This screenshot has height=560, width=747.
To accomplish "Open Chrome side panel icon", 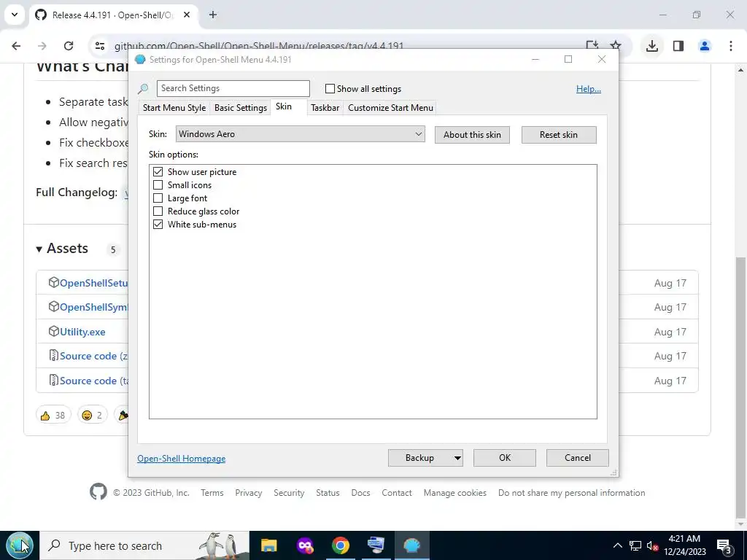I will [x=678, y=46].
